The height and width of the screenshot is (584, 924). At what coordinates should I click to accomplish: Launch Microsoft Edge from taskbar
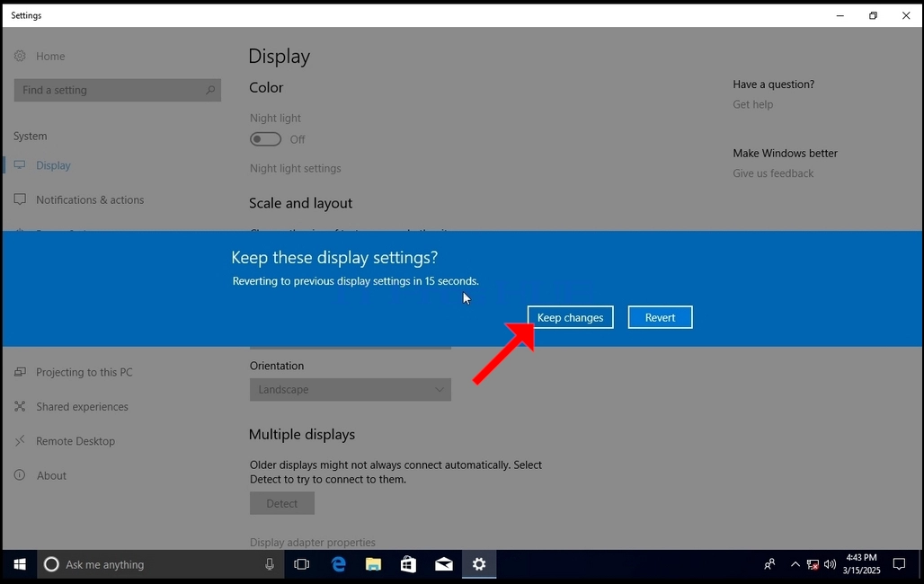point(338,564)
